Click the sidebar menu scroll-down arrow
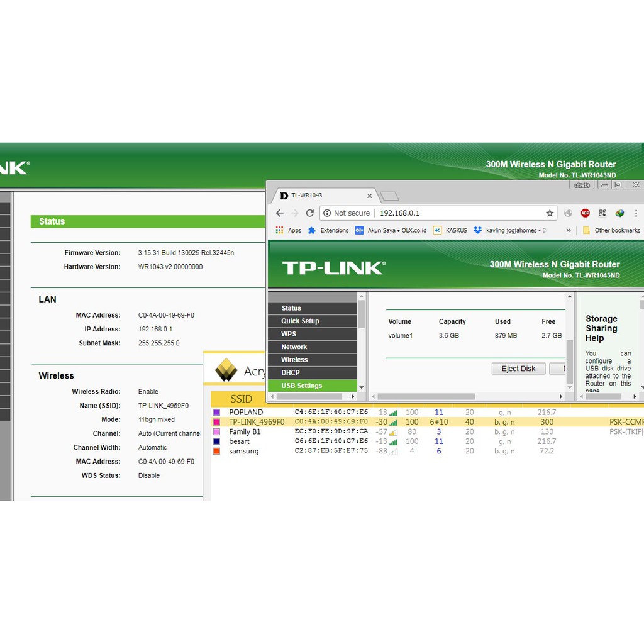 coord(362,387)
